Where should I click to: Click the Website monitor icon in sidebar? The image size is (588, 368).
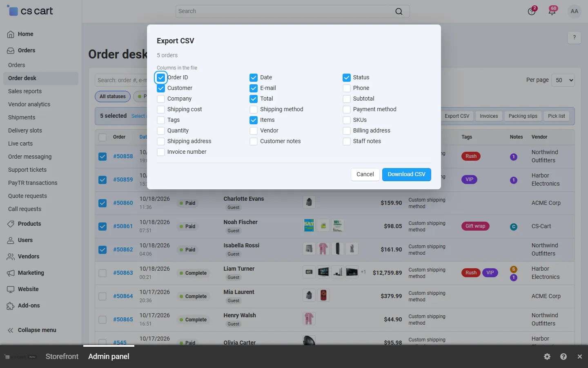(x=11, y=289)
